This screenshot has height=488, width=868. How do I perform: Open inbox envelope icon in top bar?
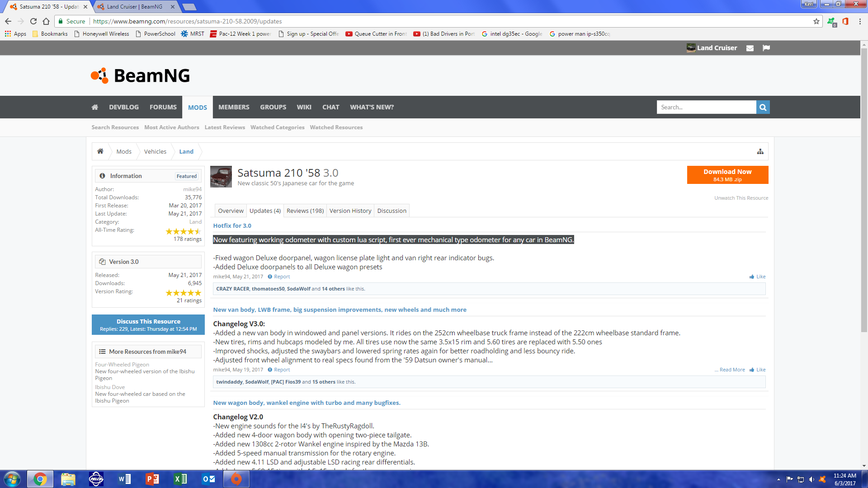point(750,48)
